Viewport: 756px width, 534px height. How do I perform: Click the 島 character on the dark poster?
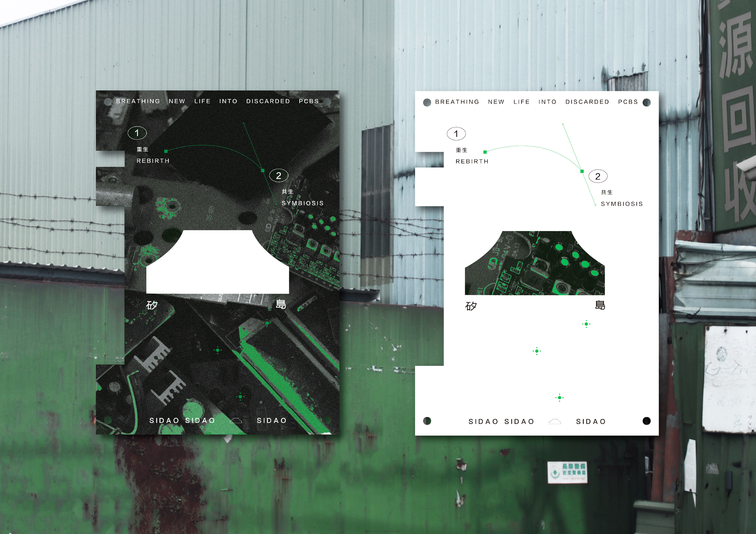[x=281, y=304]
